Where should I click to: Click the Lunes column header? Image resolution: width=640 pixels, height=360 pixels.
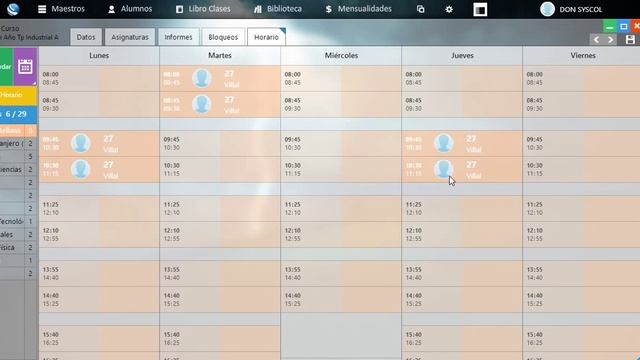(99, 56)
